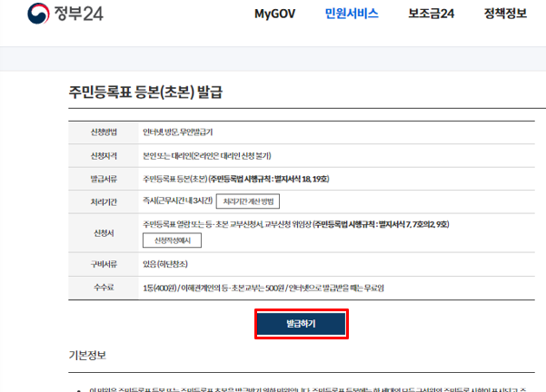
Task: Select the 주민등록표 등본(초본) 발급 heading
Action: (145, 93)
